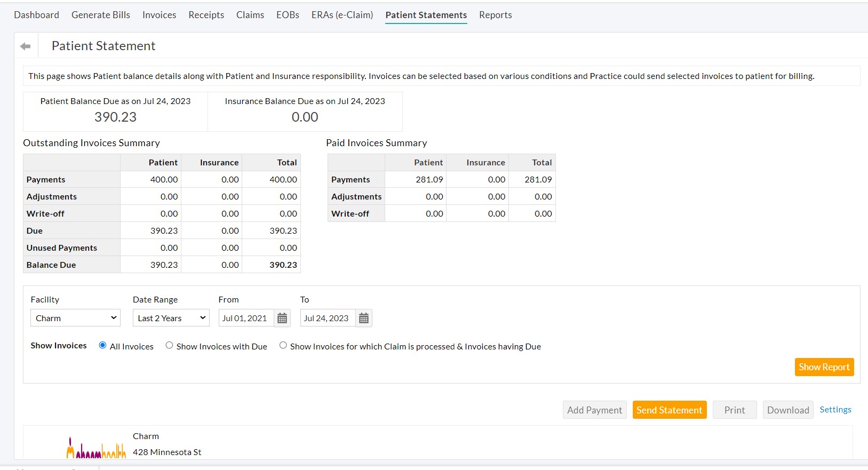Click the From date input field

[245, 318]
